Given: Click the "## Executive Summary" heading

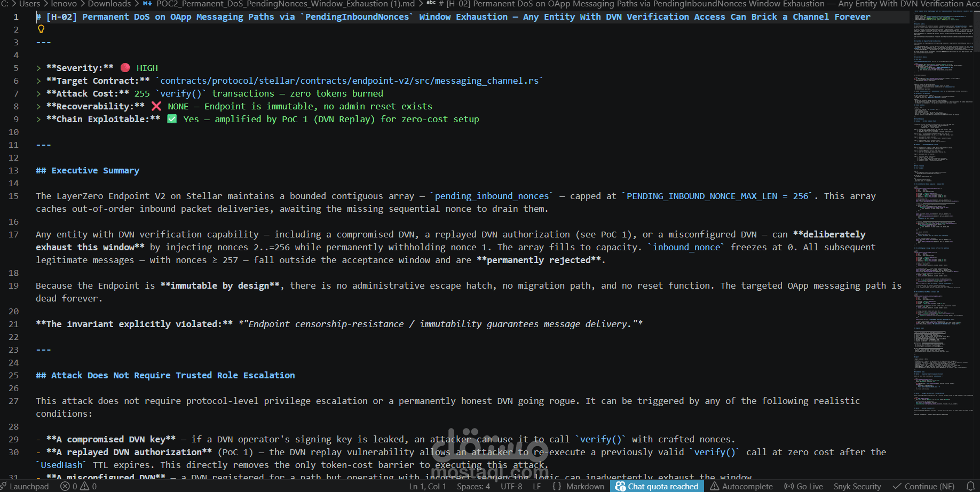Looking at the screenshot, I should tap(88, 170).
